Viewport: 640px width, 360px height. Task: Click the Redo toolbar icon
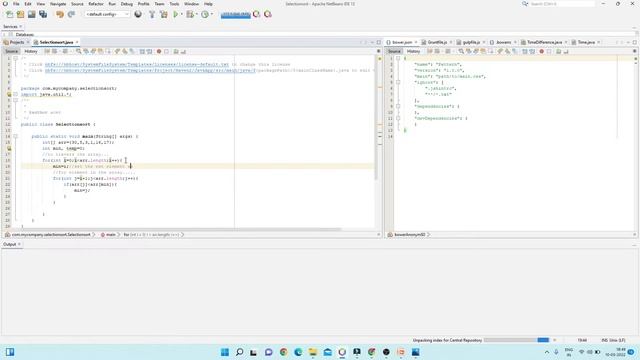[71, 14]
